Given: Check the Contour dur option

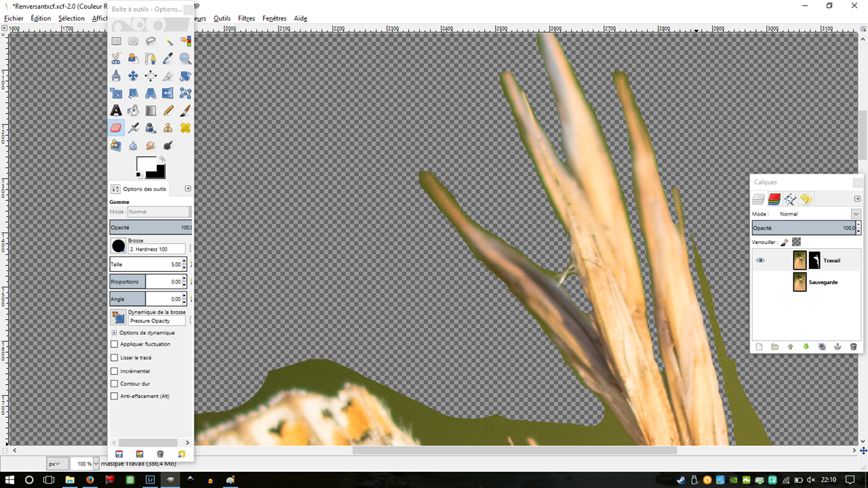Looking at the screenshot, I should (114, 384).
